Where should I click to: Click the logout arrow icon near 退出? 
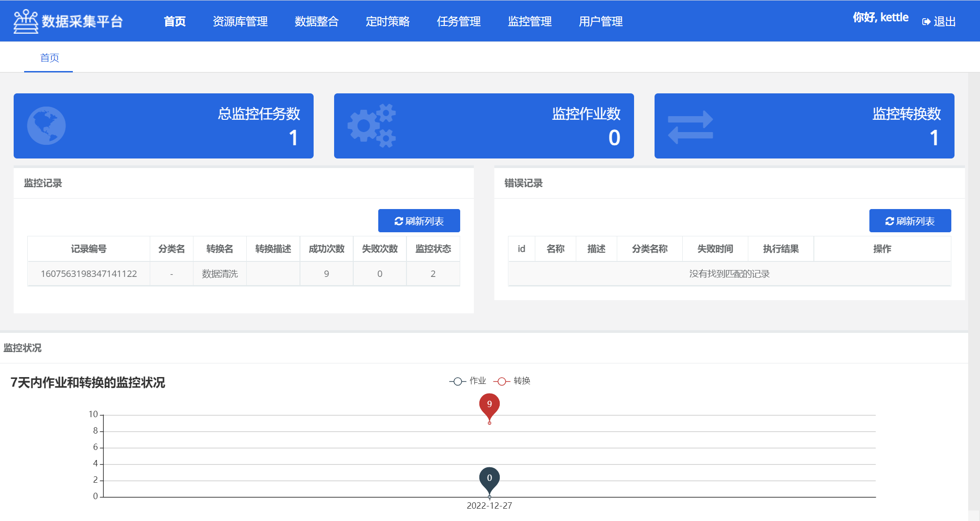(x=926, y=22)
